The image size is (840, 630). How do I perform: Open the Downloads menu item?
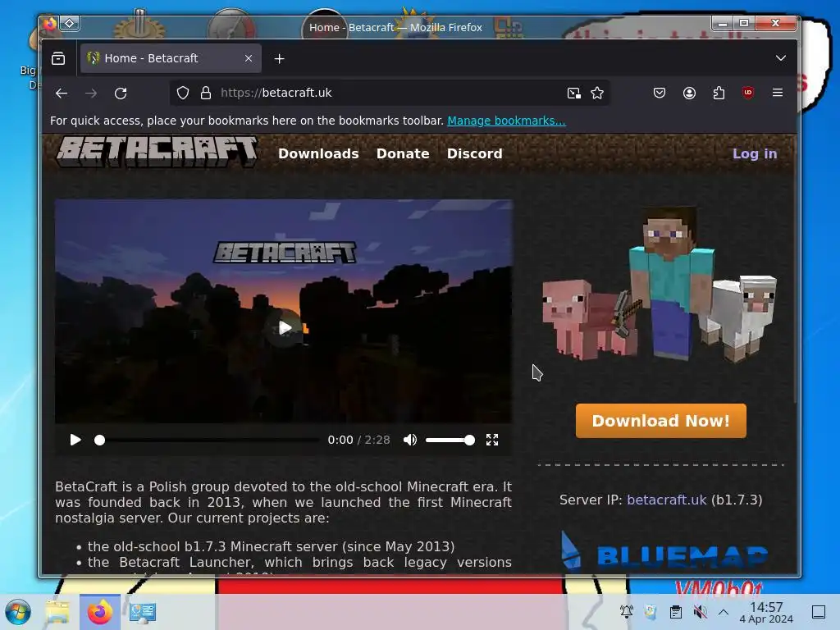(318, 153)
